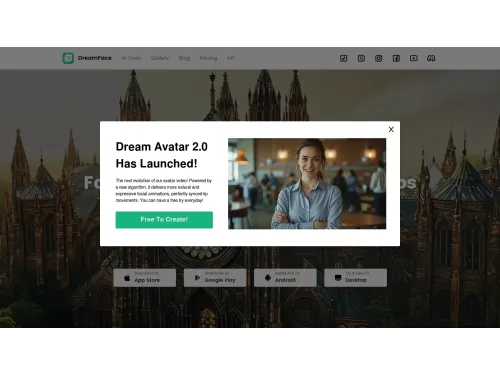Open the API nav link
The height and width of the screenshot is (375, 500).
click(231, 58)
